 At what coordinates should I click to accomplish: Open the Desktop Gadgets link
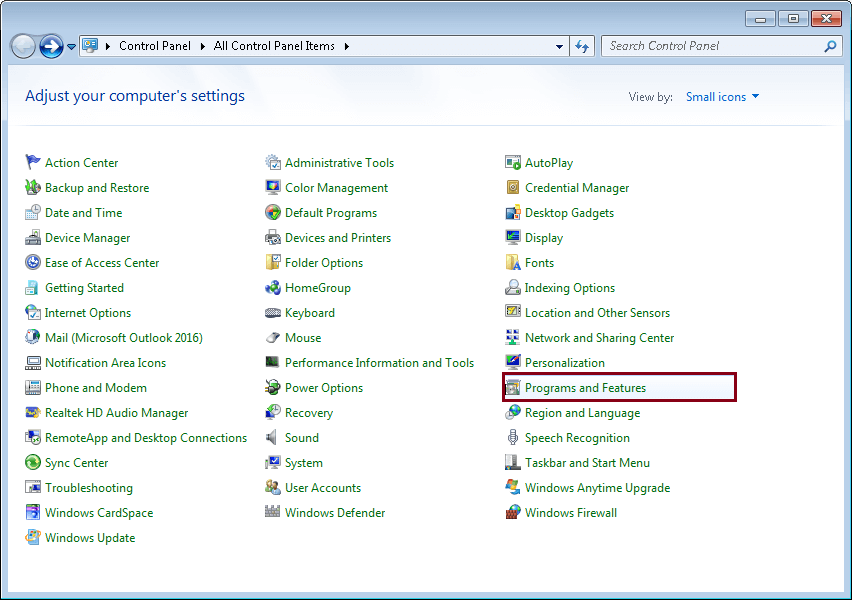569,212
